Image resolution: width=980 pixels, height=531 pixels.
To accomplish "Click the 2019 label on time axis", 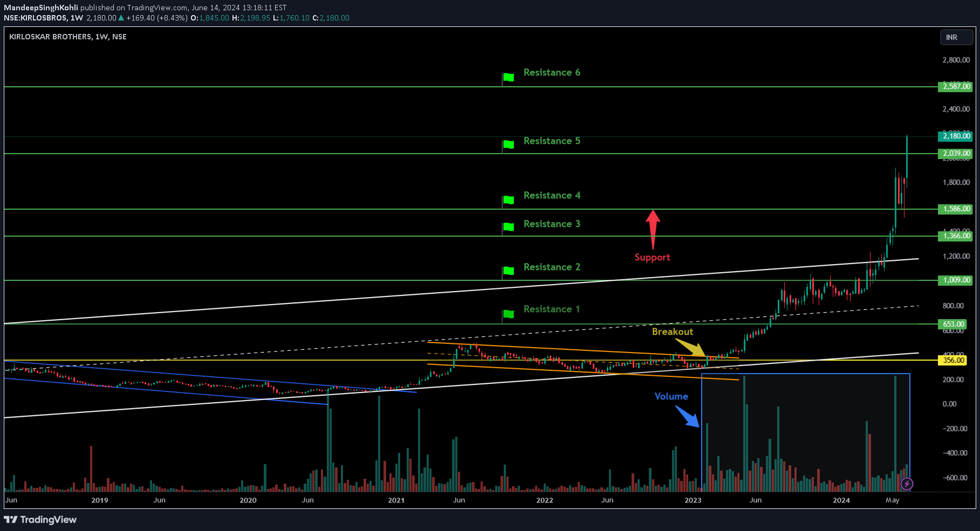I will (x=100, y=500).
